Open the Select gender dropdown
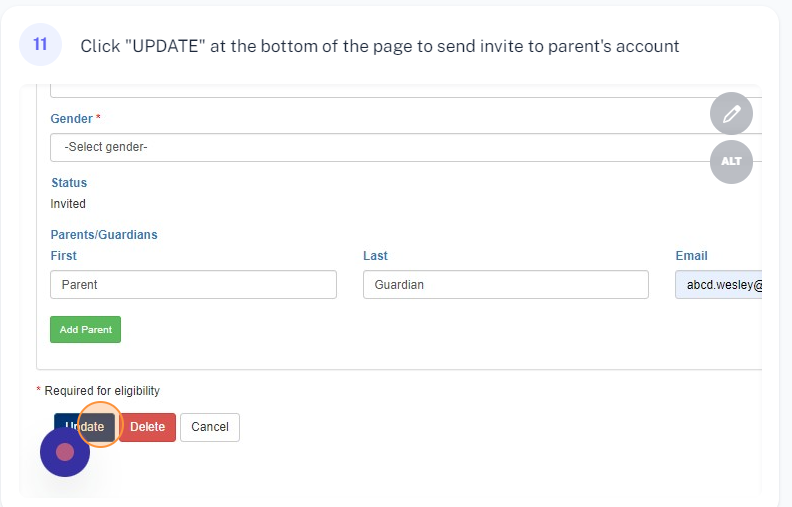This screenshot has width=792, height=507. pyautogui.click(x=406, y=147)
